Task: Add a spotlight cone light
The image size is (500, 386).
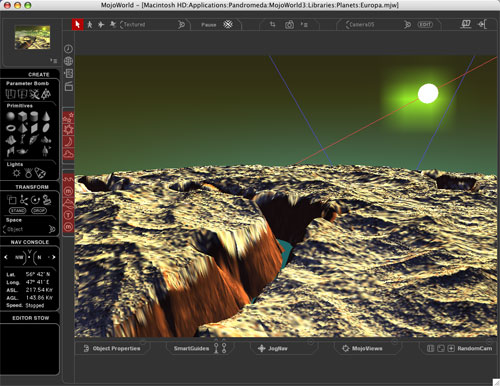Action: pos(40,173)
